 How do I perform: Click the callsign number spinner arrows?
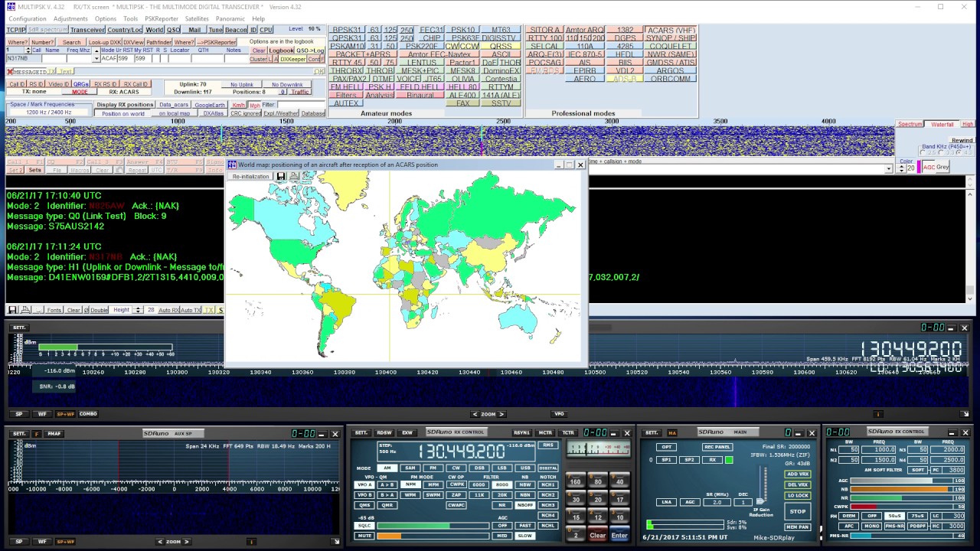point(30,51)
